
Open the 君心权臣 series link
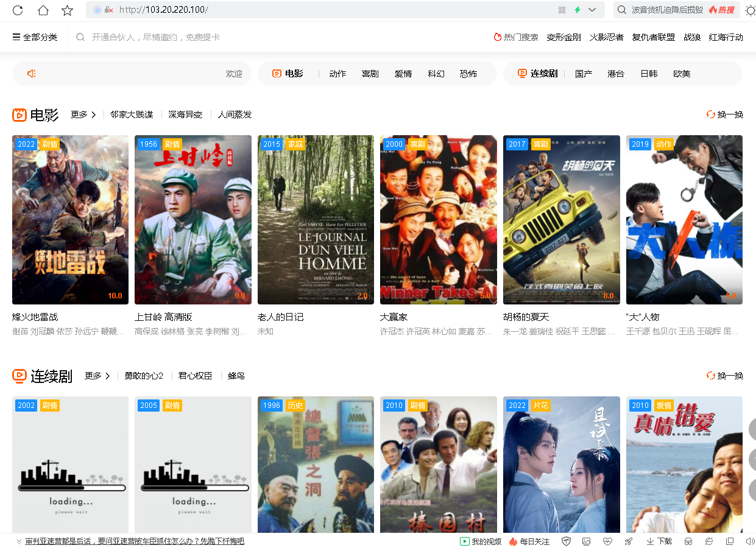click(x=196, y=376)
